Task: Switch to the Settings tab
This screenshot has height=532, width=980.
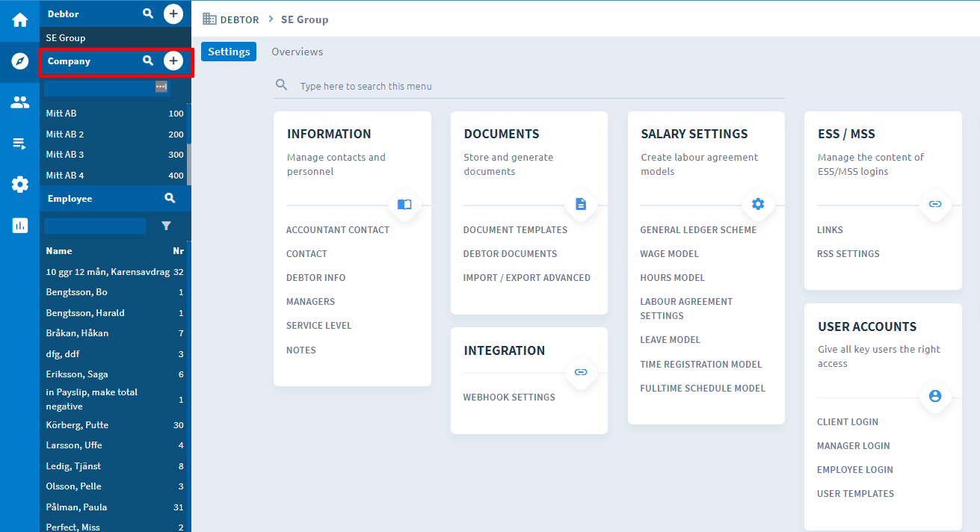Action: point(229,52)
